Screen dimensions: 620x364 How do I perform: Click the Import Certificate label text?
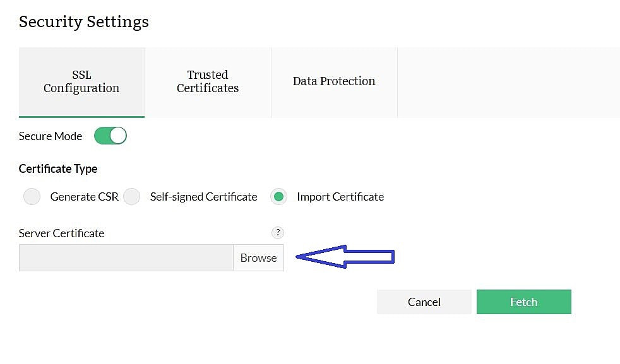click(340, 197)
